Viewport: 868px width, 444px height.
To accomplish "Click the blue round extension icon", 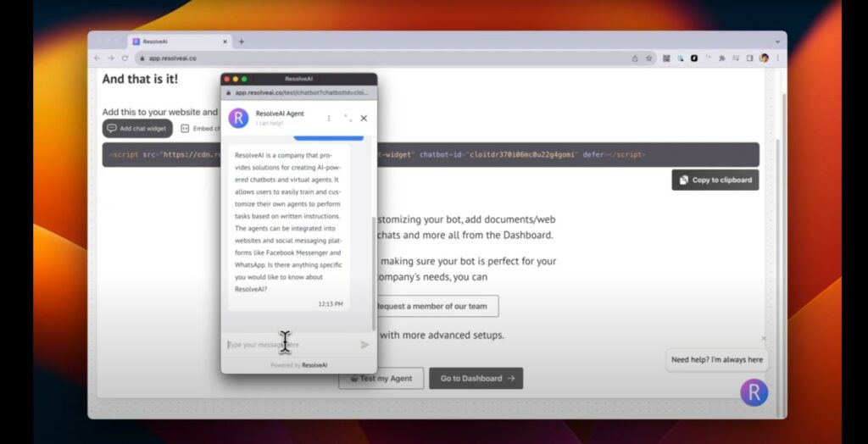I will coord(681,58).
